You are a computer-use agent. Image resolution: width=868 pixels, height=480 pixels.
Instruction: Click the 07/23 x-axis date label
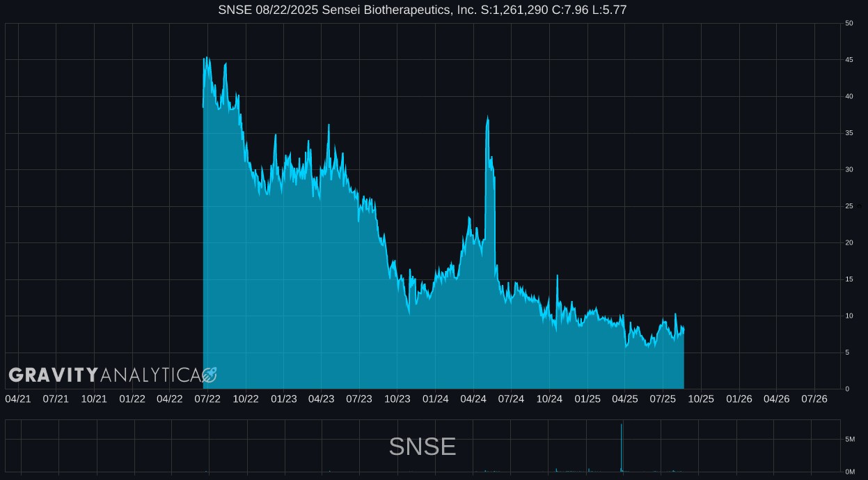359,399
